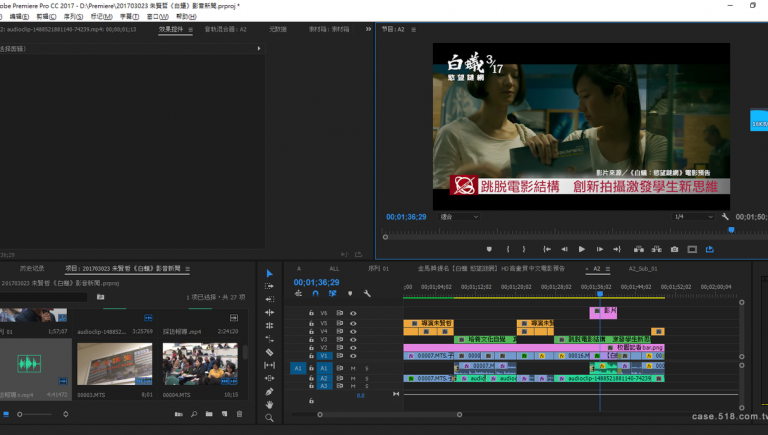Click the blue Export Media button
The height and width of the screenshot is (435, 768).
pos(710,249)
